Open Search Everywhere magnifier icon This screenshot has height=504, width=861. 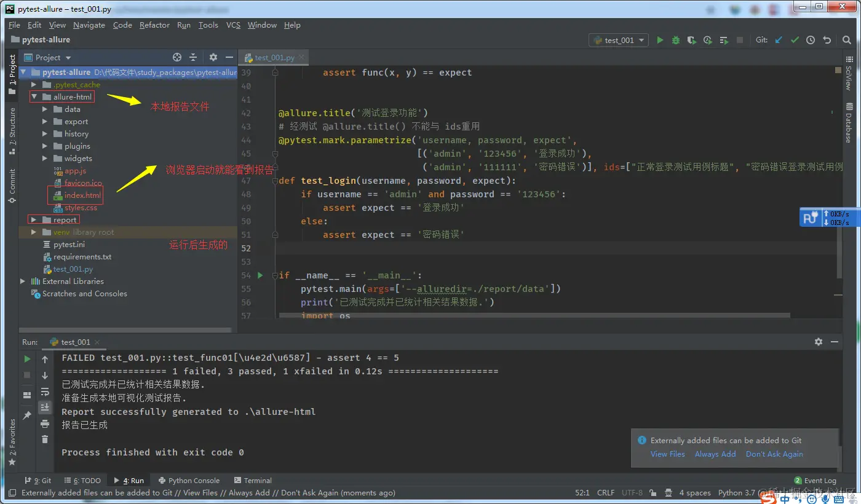click(847, 40)
